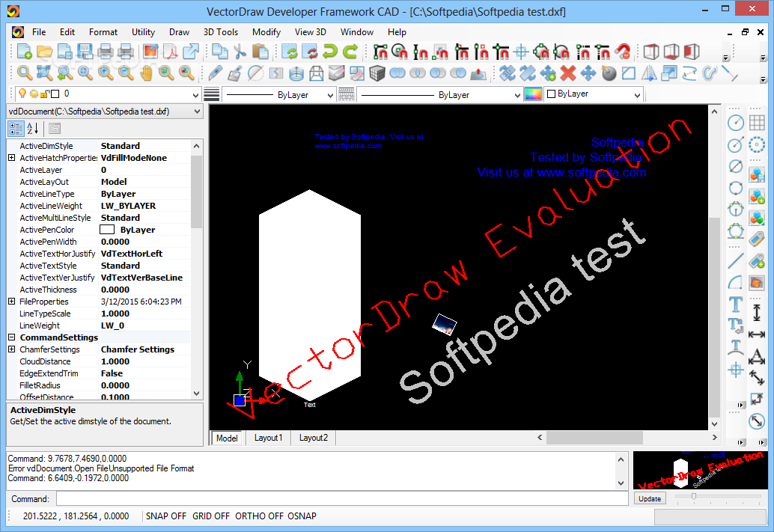Export to PDF using the PDF icon
The width and height of the screenshot is (774, 532).
pyautogui.click(x=171, y=52)
